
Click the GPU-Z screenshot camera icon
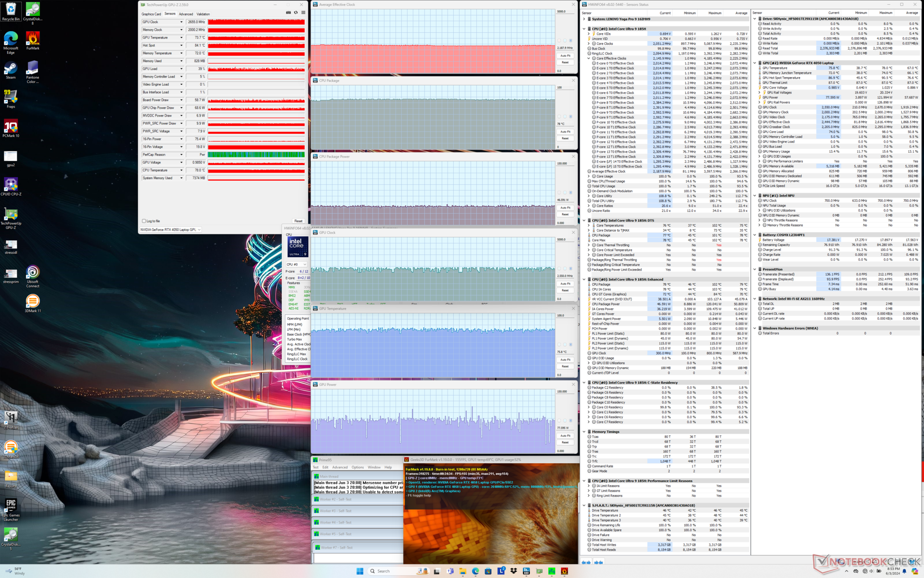coord(288,13)
